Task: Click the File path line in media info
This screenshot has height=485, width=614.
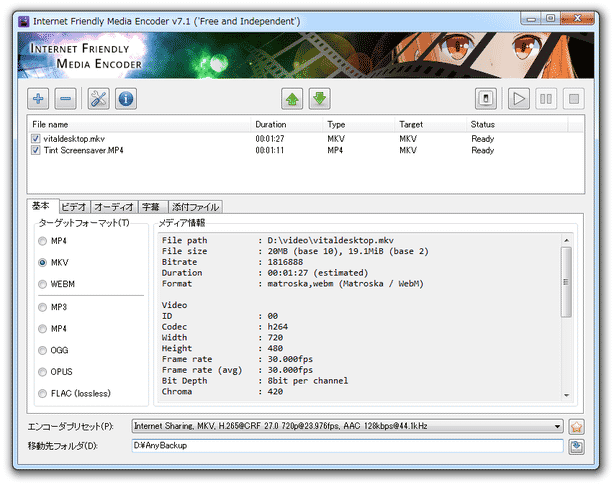Action: 278,240
